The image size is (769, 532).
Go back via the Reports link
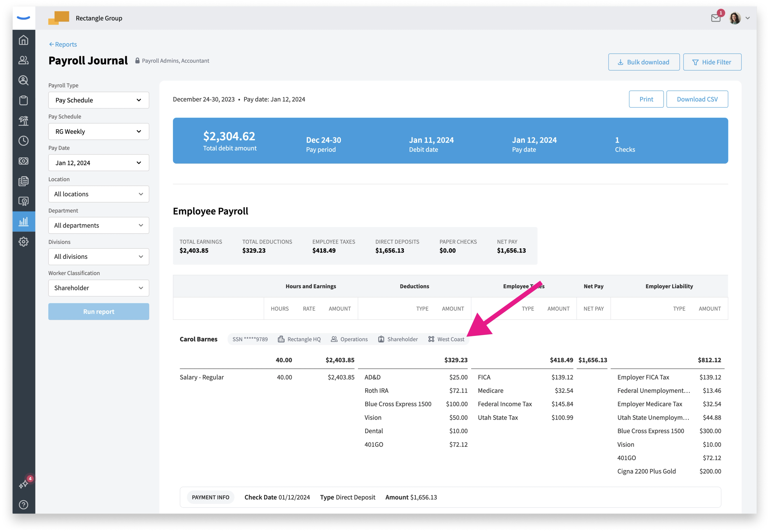[63, 44]
